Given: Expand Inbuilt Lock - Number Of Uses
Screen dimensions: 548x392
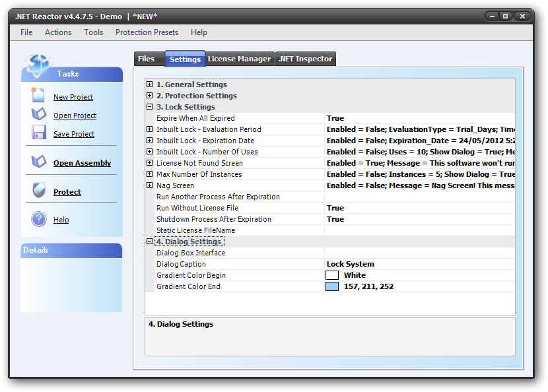Looking at the screenshot, I should click(150, 151).
